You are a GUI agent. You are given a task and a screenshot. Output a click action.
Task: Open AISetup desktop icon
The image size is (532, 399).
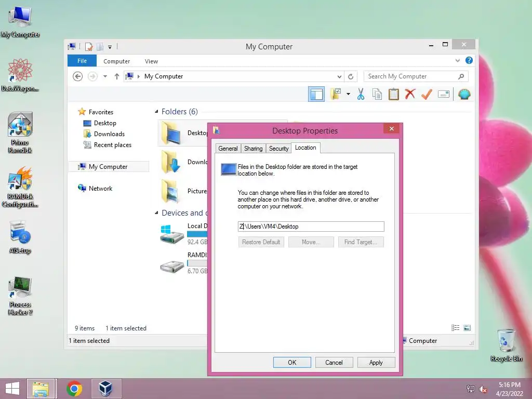click(20, 237)
